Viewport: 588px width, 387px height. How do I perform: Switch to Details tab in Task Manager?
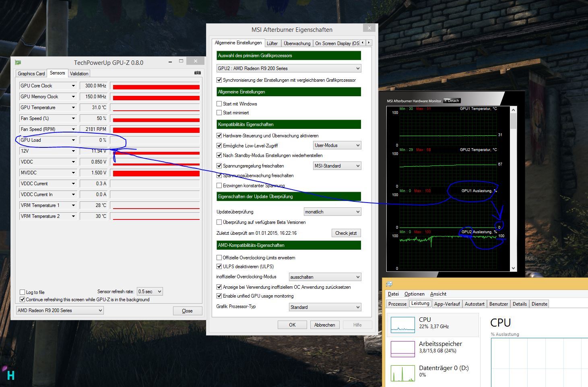pyautogui.click(x=520, y=304)
